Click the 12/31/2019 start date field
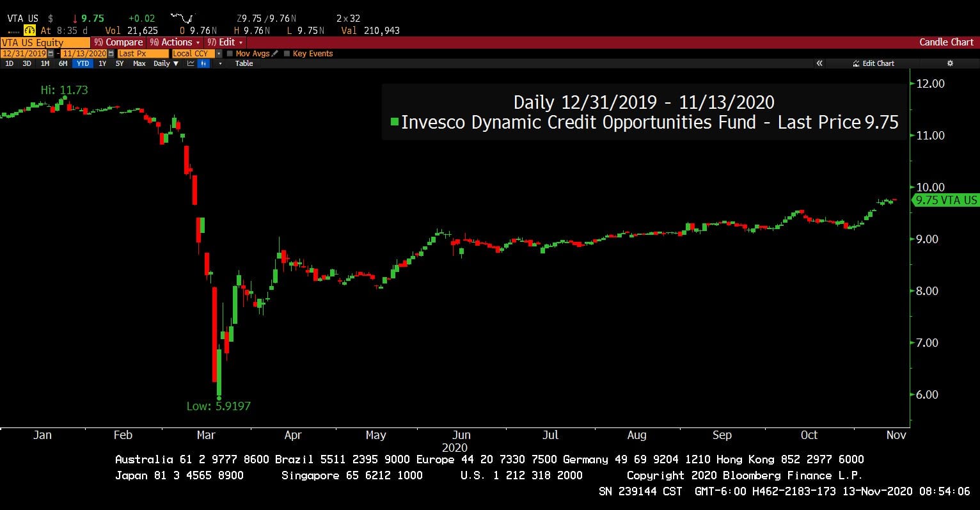The width and height of the screenshot is (980, 510). pos(24,54)
